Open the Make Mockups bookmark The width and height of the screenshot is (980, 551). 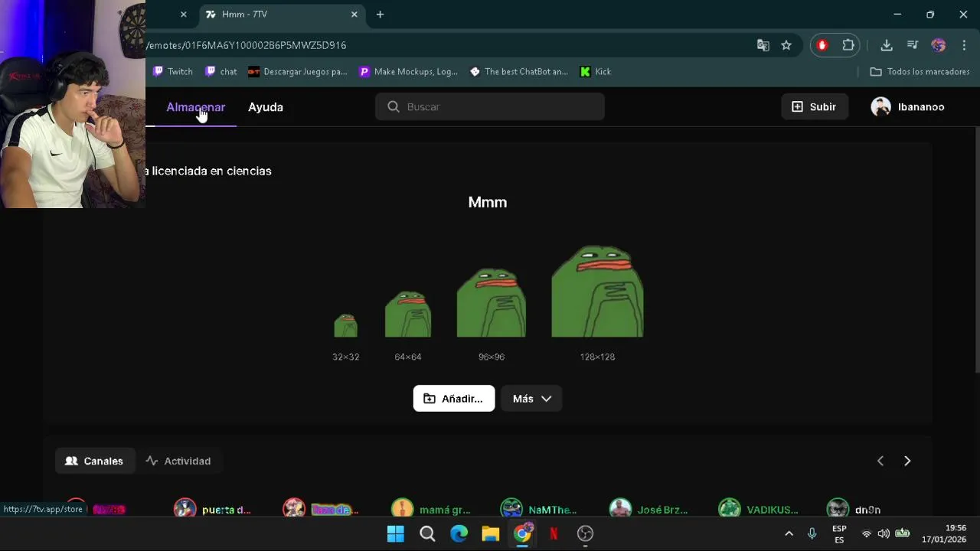[x=408, y=71]
